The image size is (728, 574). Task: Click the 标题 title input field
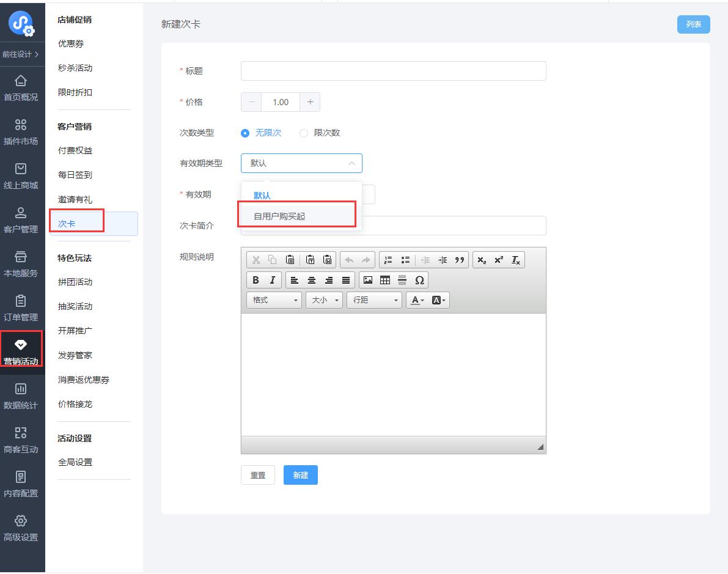pos(393,71)
